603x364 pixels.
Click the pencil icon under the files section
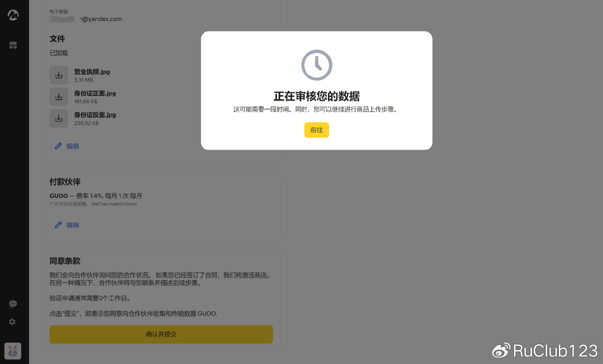point(58,146)
